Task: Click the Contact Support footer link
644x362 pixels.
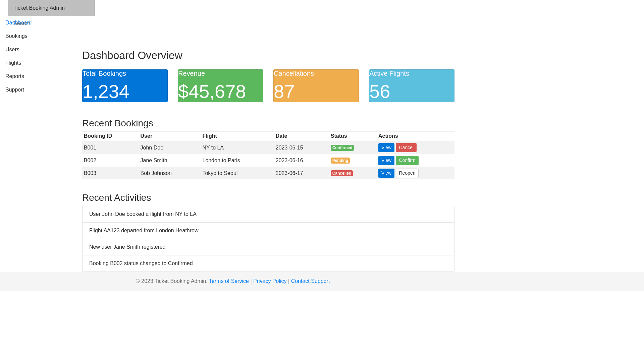Action: point(310,281)
